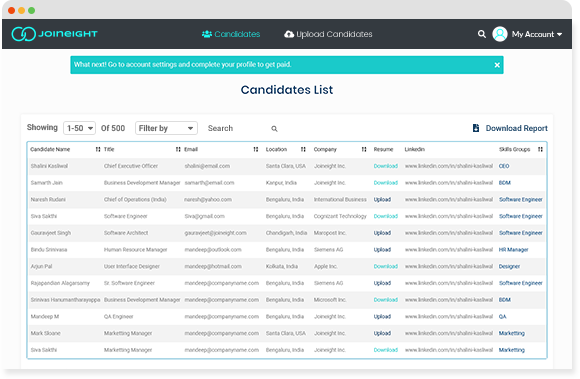Image resolution: width=580 pixels, height=379 pixels.
Task: Sort by Location column
Action: click(303, 149)
